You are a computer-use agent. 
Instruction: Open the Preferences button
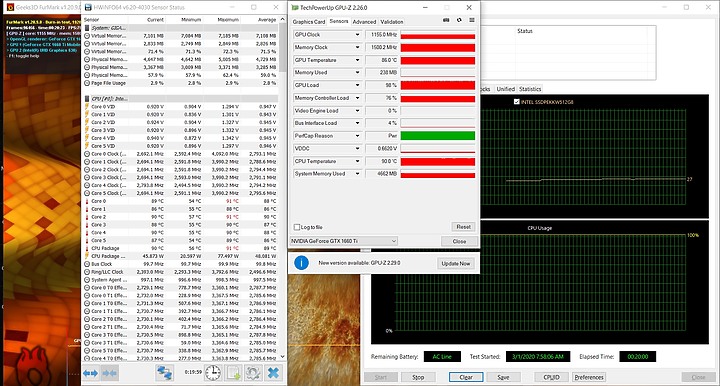tap(589, 377)
